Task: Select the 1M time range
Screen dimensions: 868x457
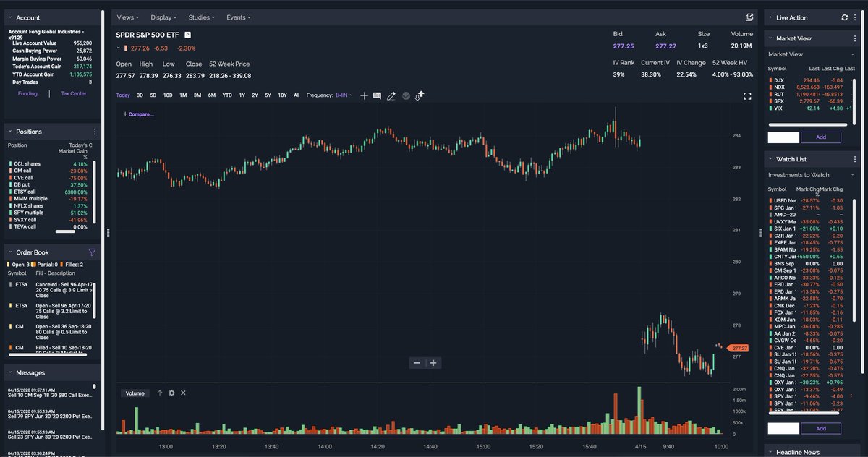Action: tap(183, 95)
